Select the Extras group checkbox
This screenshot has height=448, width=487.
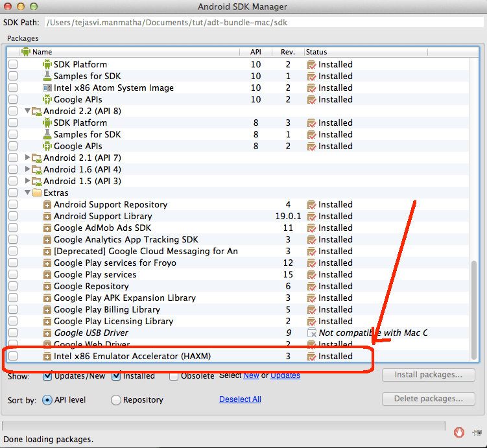(13, 193)
